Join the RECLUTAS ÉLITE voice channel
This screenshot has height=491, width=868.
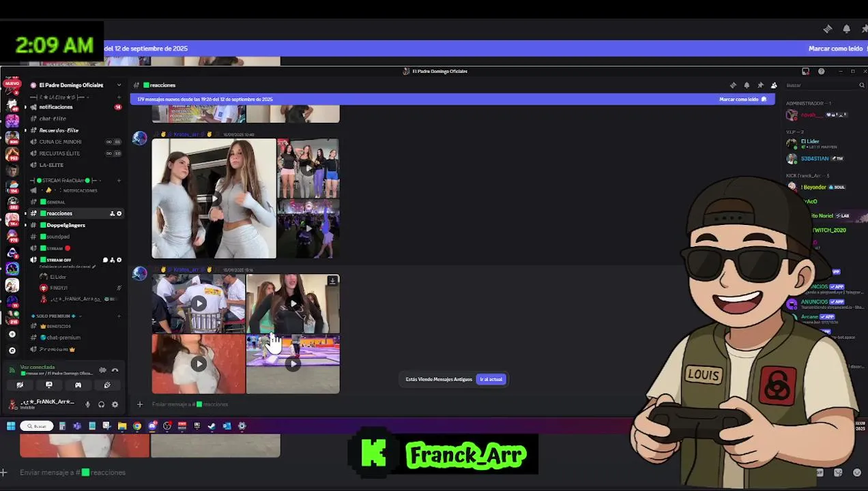75,153
